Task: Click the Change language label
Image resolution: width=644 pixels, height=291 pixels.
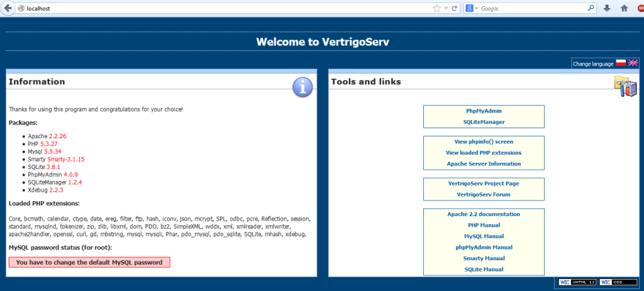Action: [x=593, y=64]
